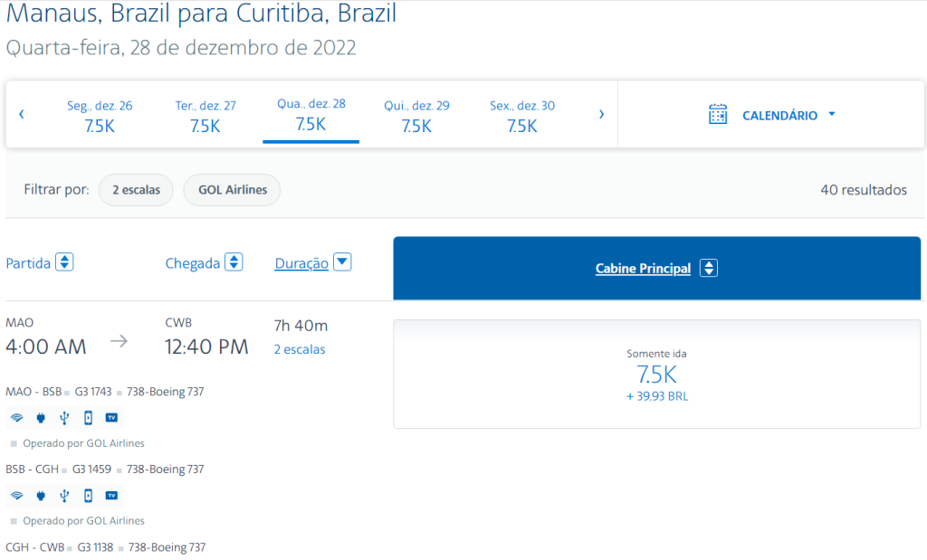Apply the GOL Airlines filter
This screenshot has width=927, height=560.
pyautogui.click(x=233, y=190)
